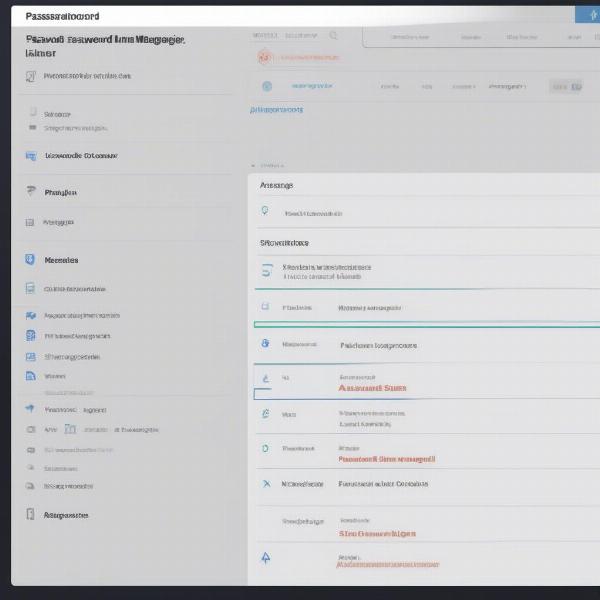Click the blue circular icon beside blue label
The height and width of the screenshot is (600, 600).
(267, 86)
